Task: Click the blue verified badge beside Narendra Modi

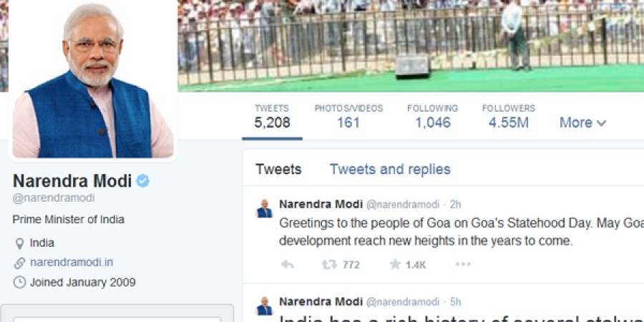Action: pyautogui.click(x=143, y=181)
